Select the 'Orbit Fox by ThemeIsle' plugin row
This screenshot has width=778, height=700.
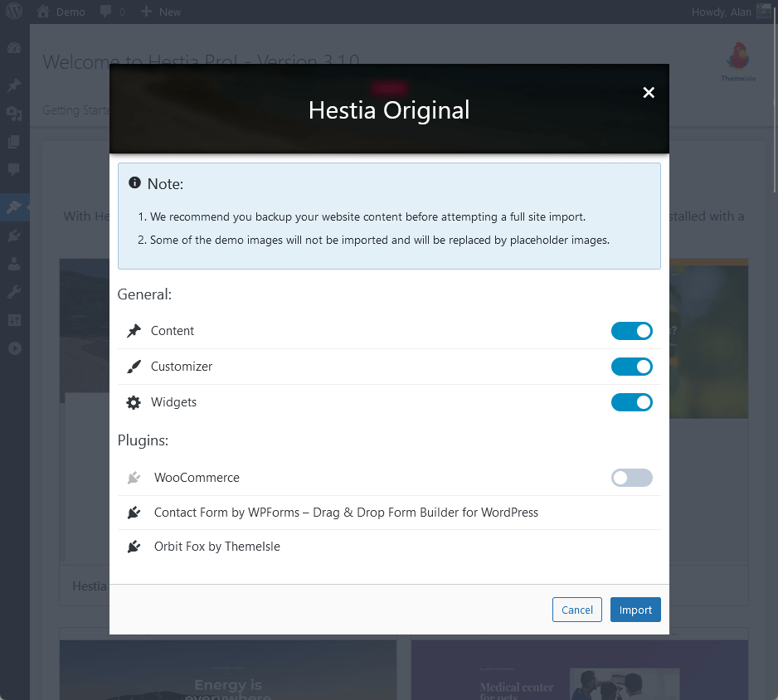[x=389, y=547]
